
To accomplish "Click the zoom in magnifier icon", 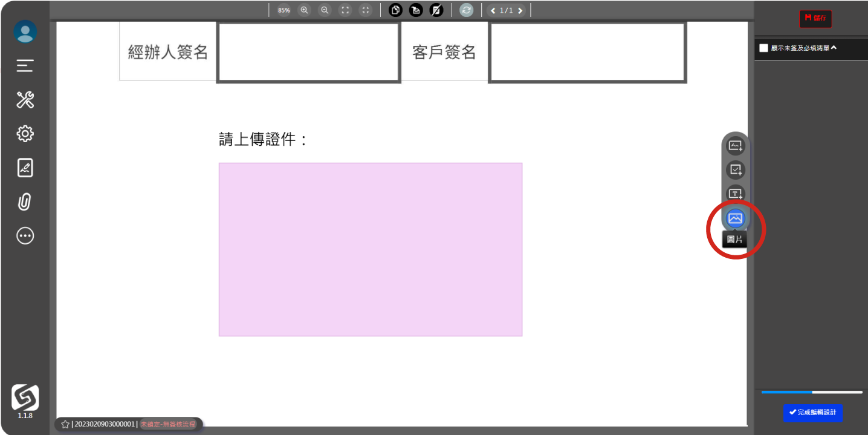I will click(304, 10).
